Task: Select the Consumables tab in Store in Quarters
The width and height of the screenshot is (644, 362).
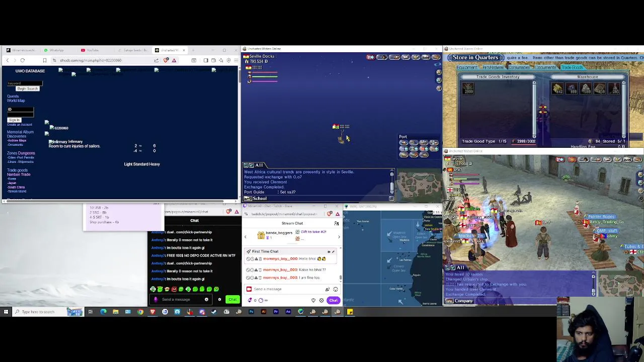Action: (519, 67)
